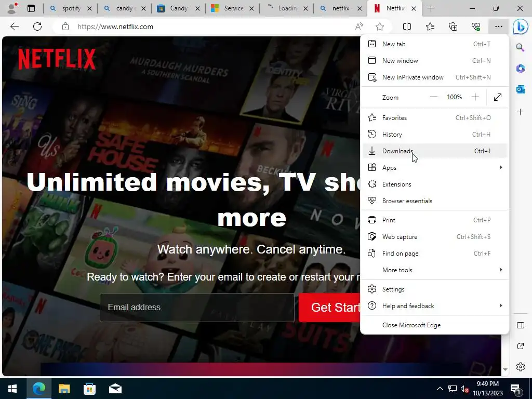The width and height of the screenshot is (532, 399).
Task: Choose Print from the menu
Action: coord(435,220)
